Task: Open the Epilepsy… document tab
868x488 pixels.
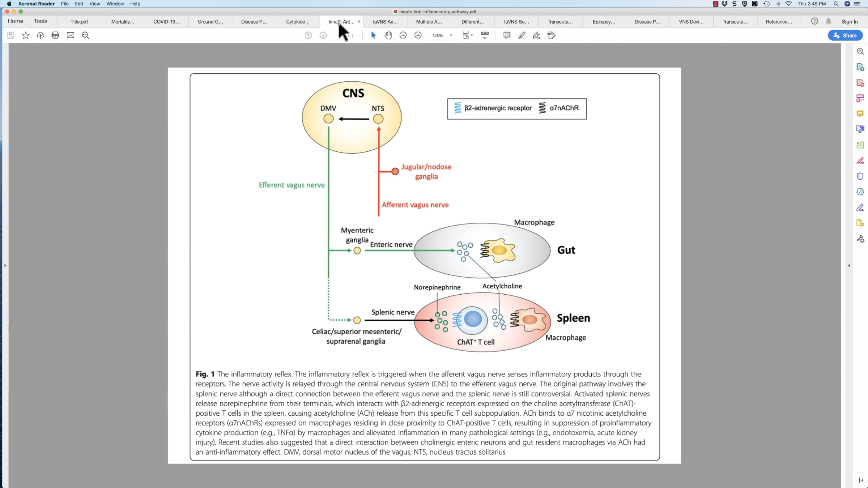Action: pos(604,22)
